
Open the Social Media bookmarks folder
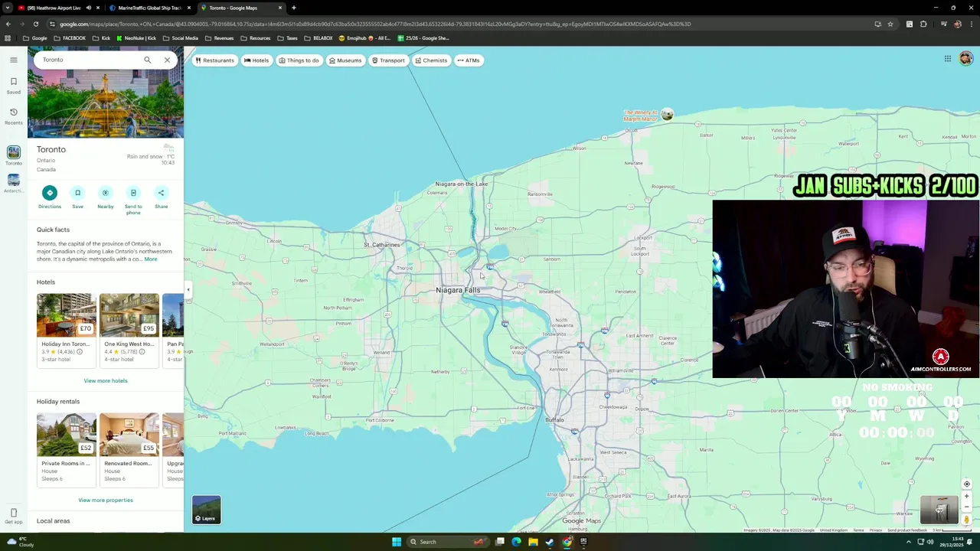(181, 38)
